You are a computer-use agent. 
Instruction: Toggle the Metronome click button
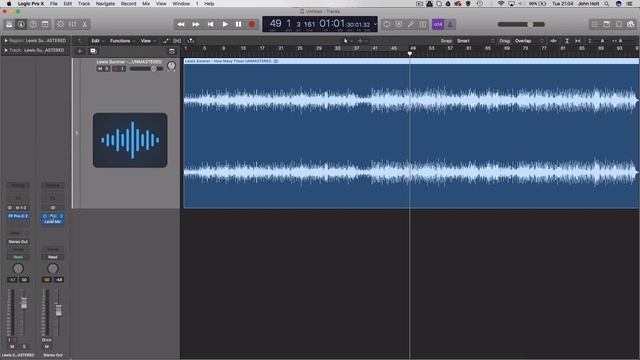450,24
